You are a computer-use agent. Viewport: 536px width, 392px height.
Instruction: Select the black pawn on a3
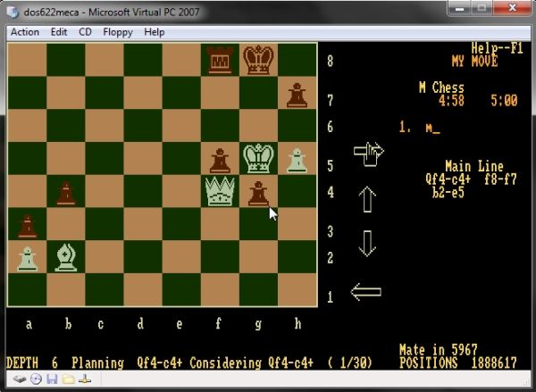point(28,226)
